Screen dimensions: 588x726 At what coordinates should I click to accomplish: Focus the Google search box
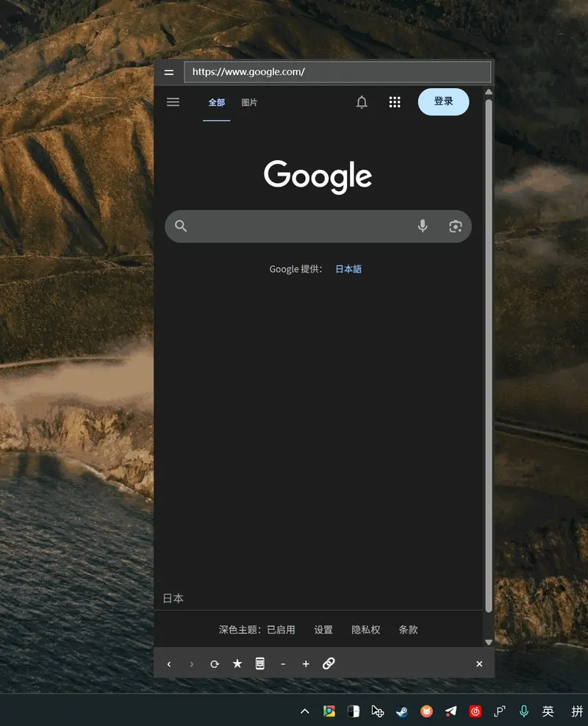[x=318, y=226]
